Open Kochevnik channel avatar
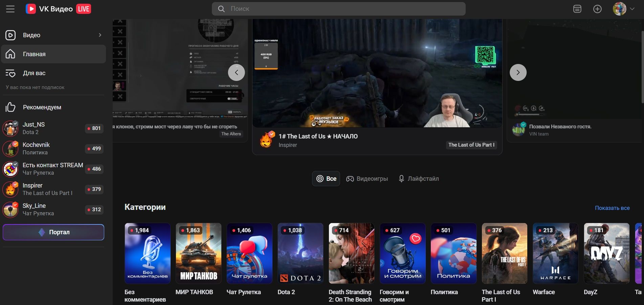The height and width of the screenshot is (305, 644). [x=10, y=149]
